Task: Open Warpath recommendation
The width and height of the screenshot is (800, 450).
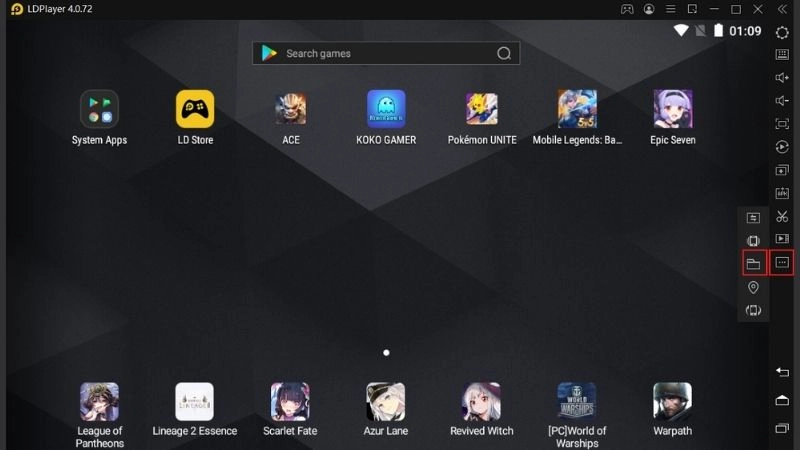Action: (x=672, y=402)
